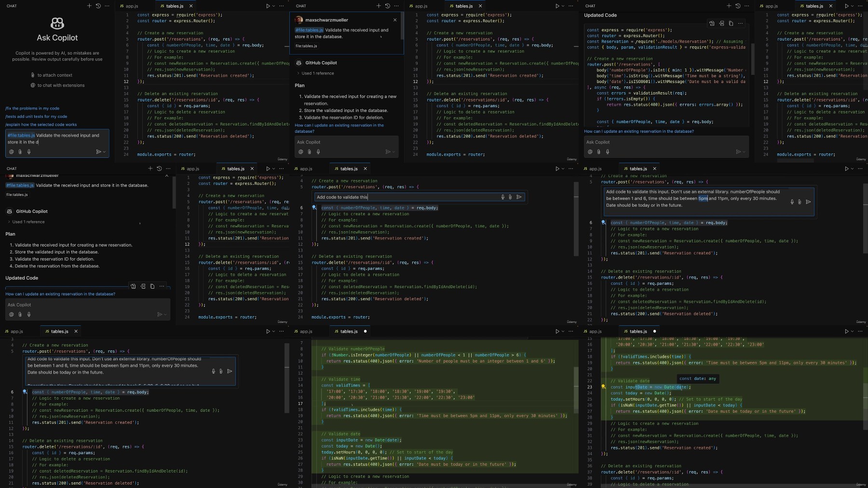Run tables.js beside the Ask Copilot welcome panel
868x488 pixels.
pyautogui.click(x=268, y=6)
